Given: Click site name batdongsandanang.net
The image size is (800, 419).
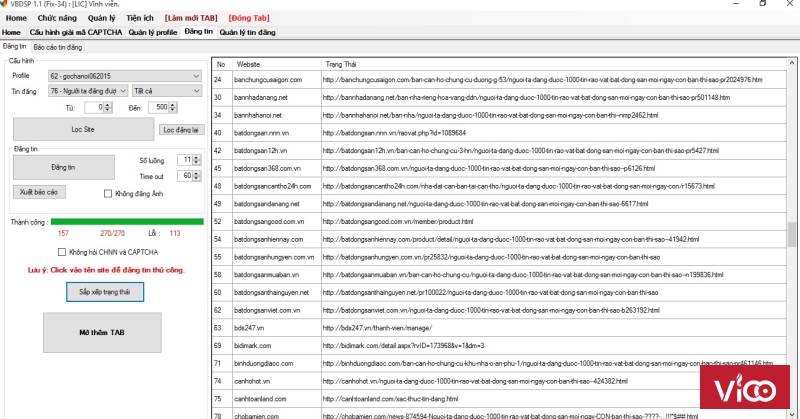Looking at the screenshot, I should click(267, 204).
